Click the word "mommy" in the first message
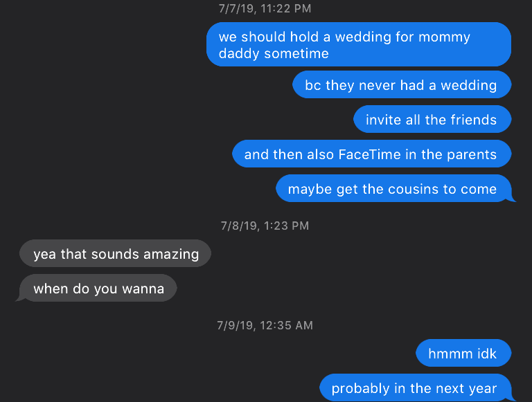This screenshot has width=532, height=402. pyautogui.click(x=444, y=37)
